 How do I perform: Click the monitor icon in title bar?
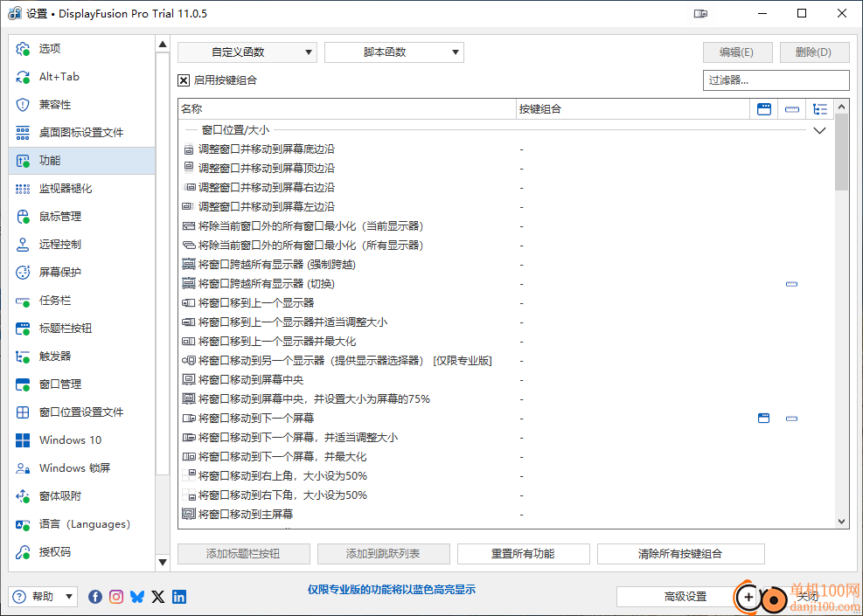pyautogui.click(x=700, y=14)
